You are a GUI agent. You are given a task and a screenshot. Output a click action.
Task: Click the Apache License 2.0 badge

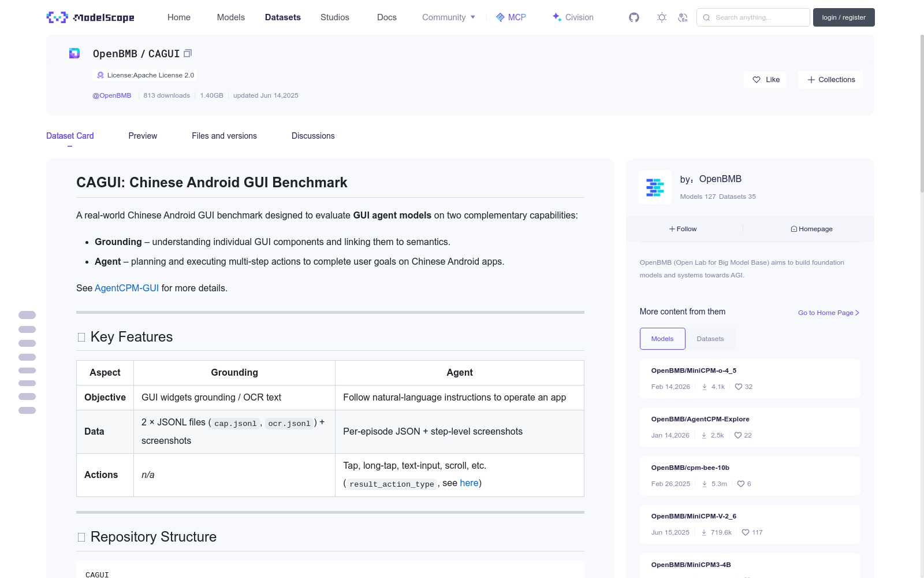pyautogui.click(x=144, y=75)
